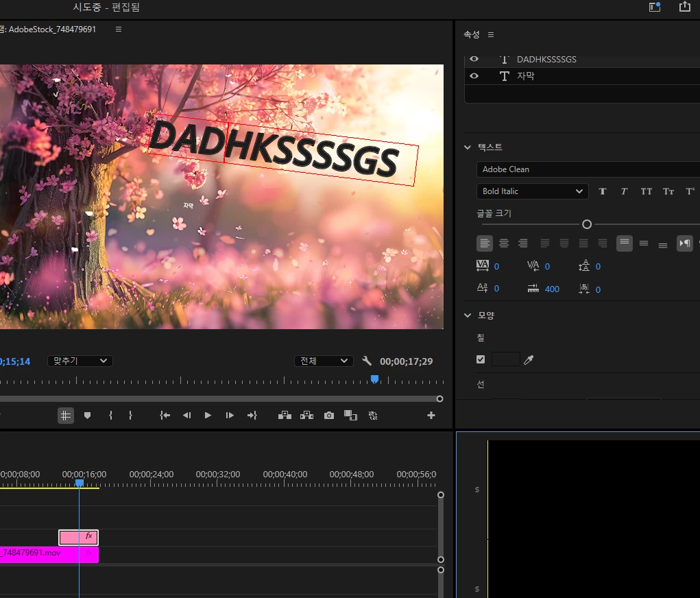Collapse the 텍스트 section
The image size is (700, 598).
[x=468, y=147]
